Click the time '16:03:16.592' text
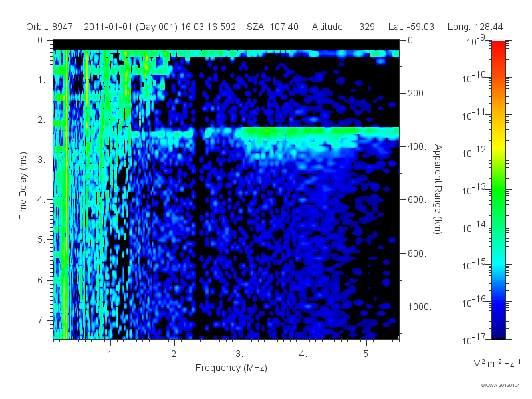 point(208,27)
